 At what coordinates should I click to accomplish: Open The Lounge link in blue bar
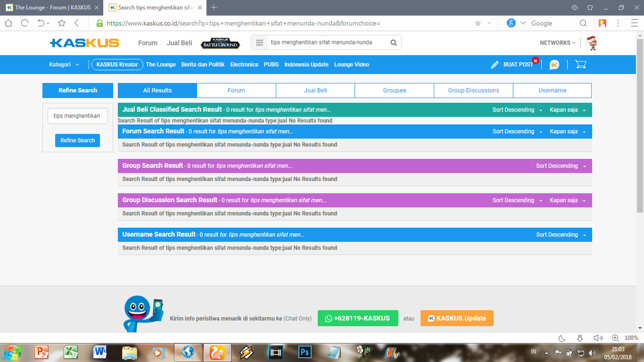coord(161,64)
